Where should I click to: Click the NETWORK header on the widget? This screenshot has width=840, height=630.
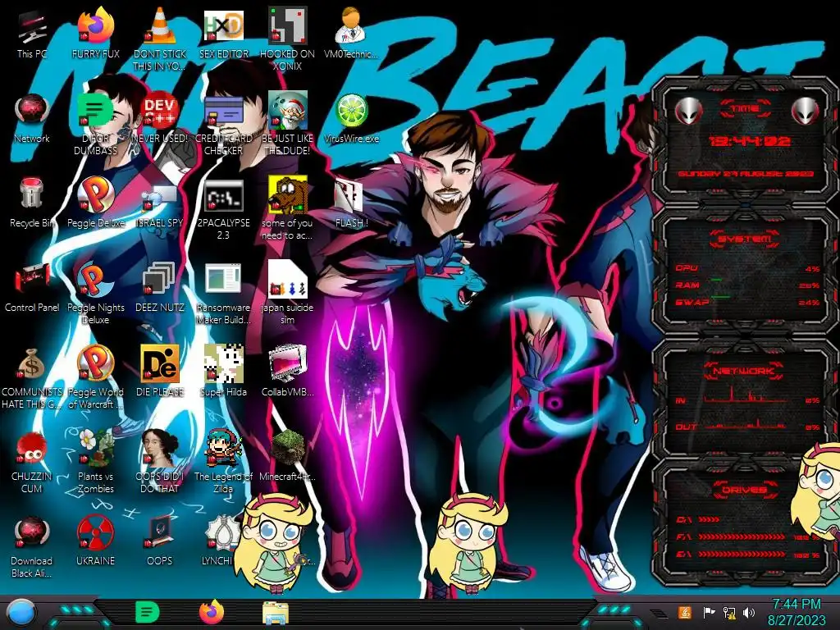(743, 371)
